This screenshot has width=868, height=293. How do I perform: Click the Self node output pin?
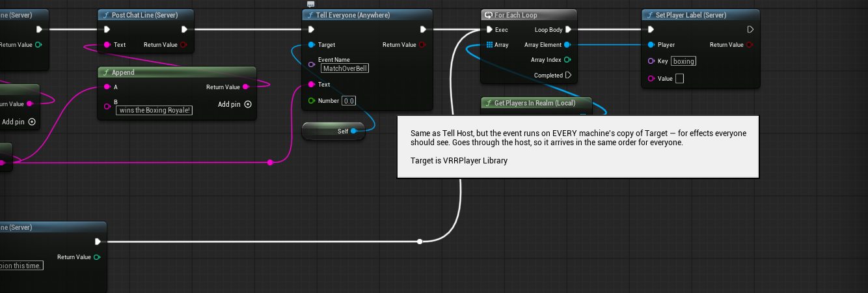(x=353, y=132)
